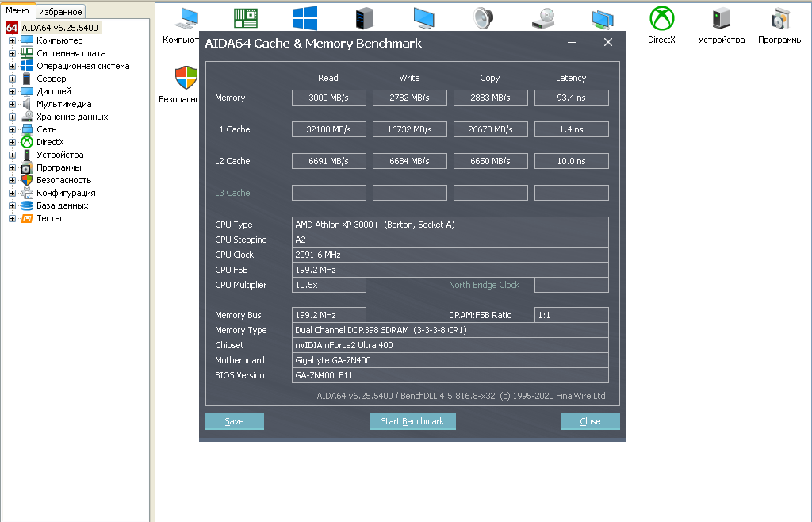This screenshot has height=522, width=812.
Task: Switch to the Избранное tab
Action: click(x=60, y=12)
